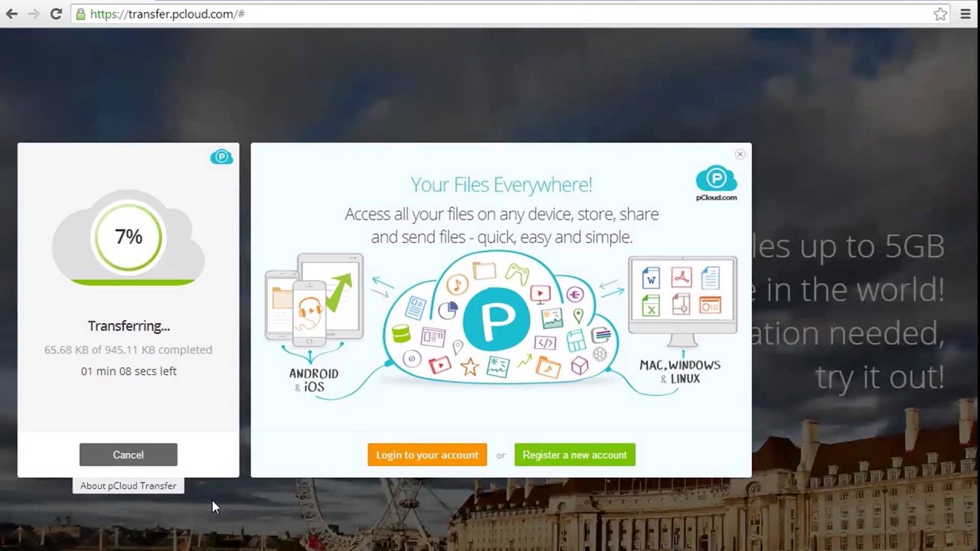Click the Mac, Windows & Linux monitor illustration
Screen dimensions: 980x551
(682, 302)
